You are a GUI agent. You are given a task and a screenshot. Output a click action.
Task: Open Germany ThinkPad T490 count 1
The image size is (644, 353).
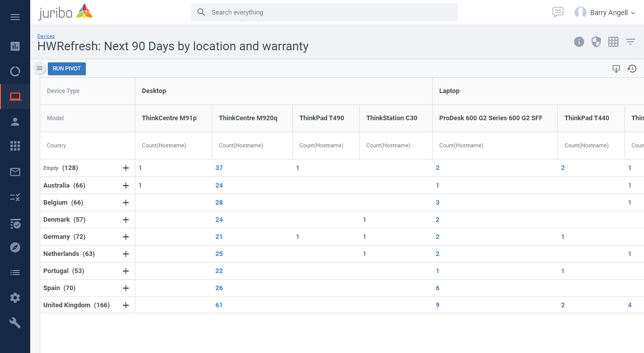[298, 237]
